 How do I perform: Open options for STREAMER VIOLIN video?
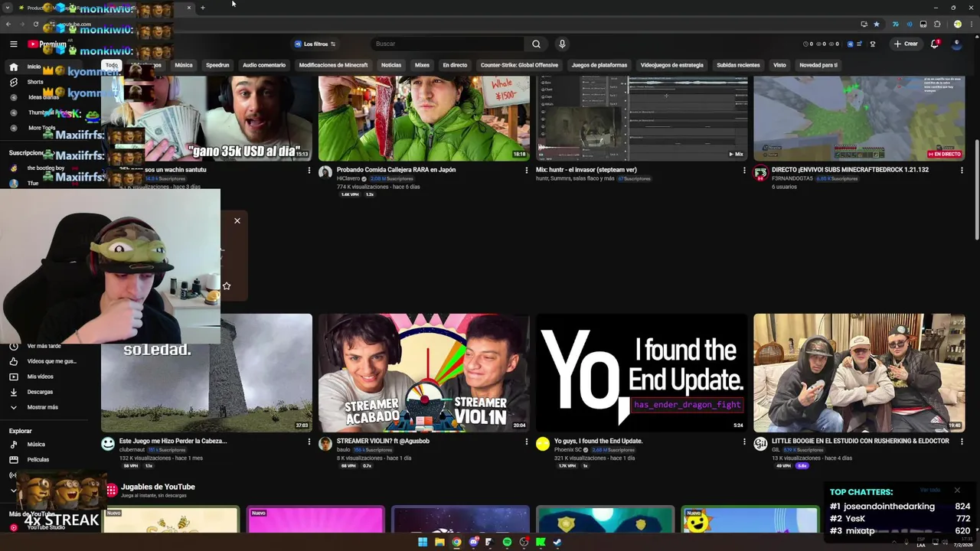526,442
